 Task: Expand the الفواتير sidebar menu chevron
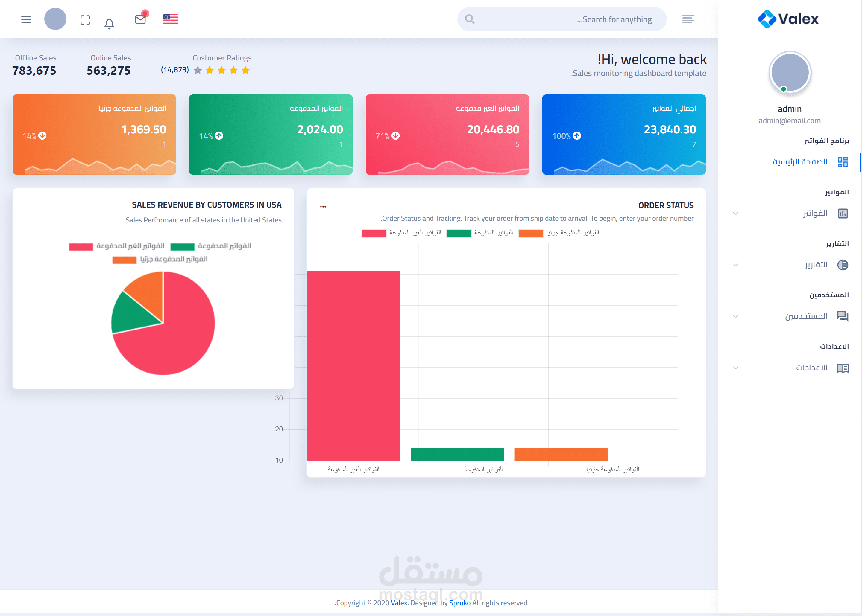coord(736,214)
